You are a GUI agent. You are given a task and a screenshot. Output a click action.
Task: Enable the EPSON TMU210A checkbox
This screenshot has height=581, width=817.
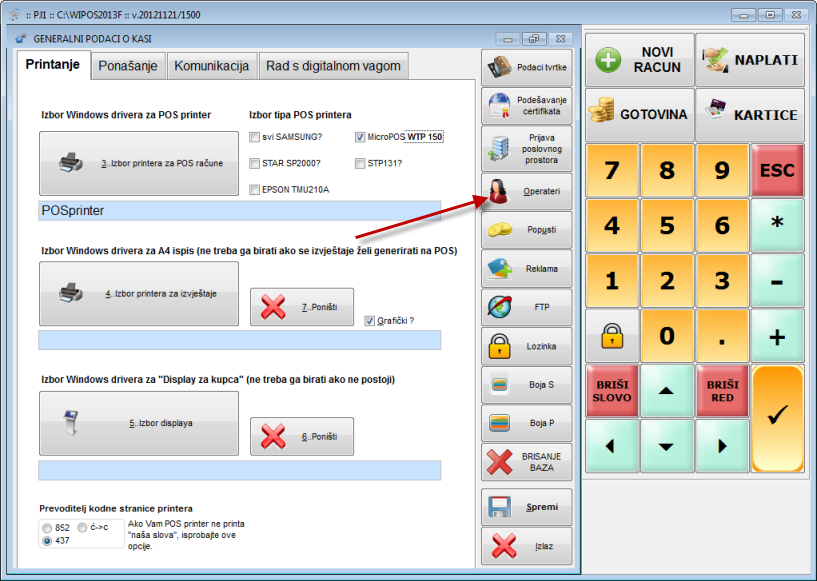(x=255, y=189)
